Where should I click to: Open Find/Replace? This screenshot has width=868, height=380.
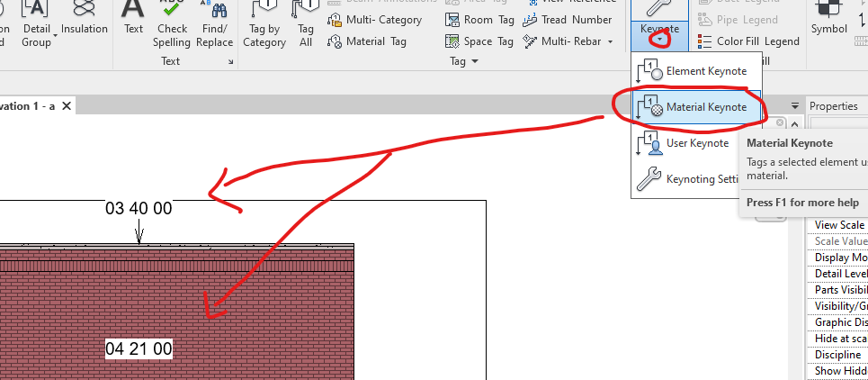click(x=214, y=23)
